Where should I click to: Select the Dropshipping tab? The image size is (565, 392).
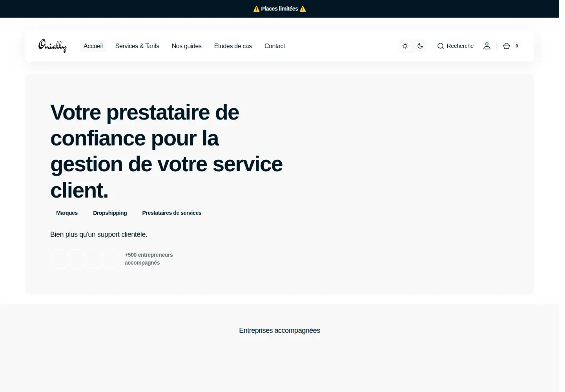click(x=110, y=213)
